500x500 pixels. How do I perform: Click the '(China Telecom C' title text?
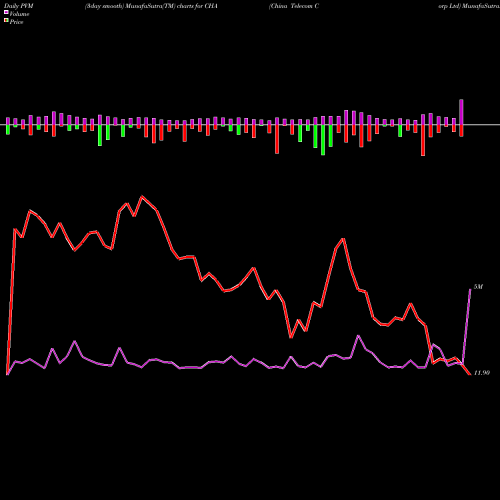[x=294, y=6]
